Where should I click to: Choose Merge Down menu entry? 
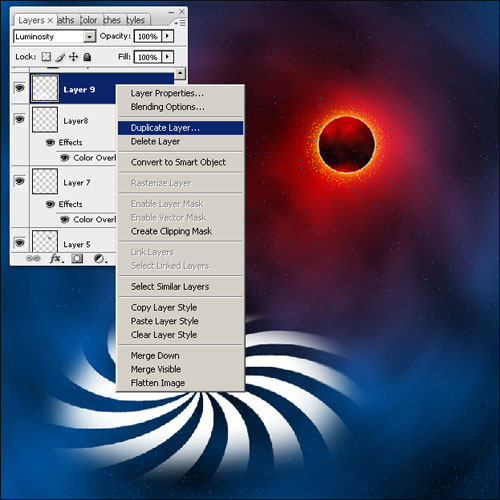[155, 356]
